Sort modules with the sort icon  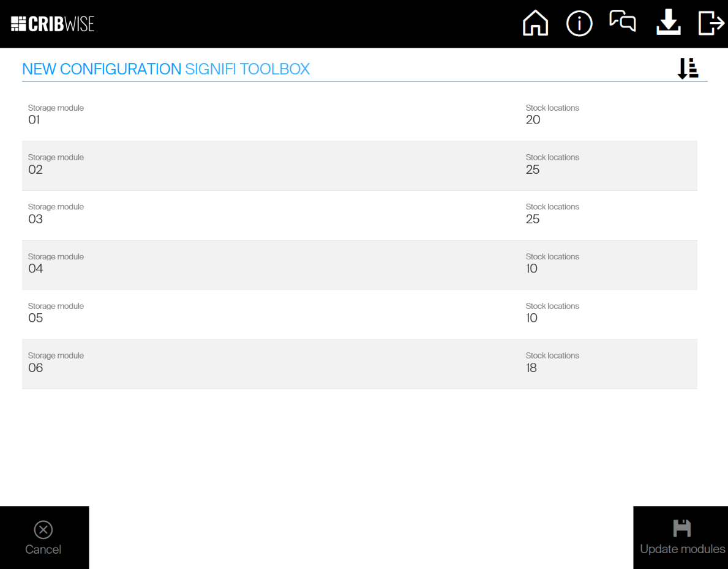click(x=688, y=69)
